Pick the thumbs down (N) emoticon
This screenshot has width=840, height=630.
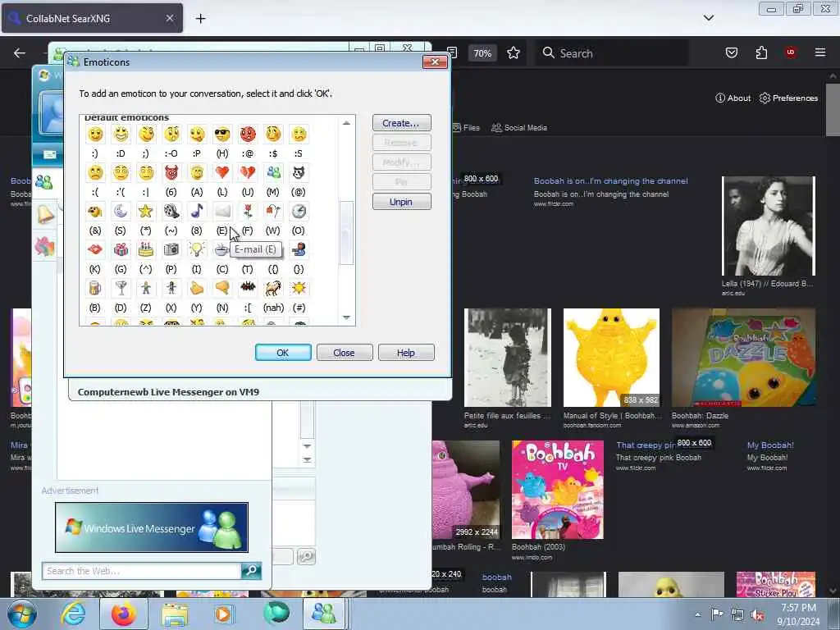[x=222, y=288]
